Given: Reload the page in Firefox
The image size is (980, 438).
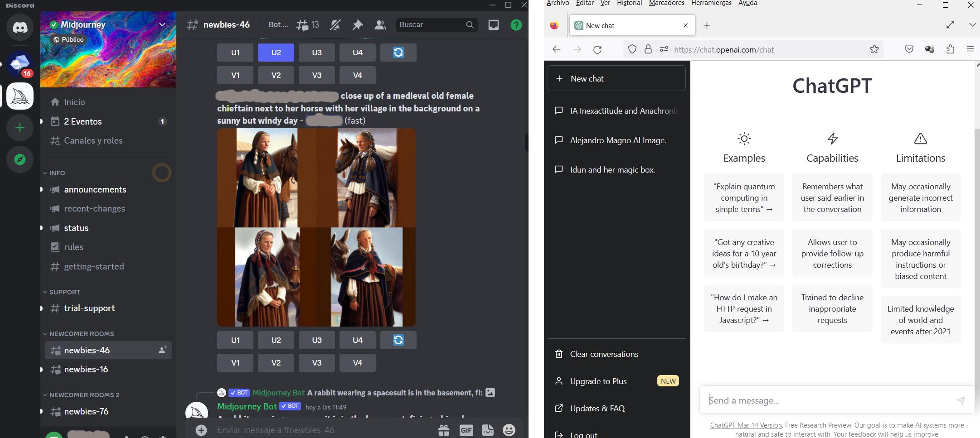Looking at the screenshot, I should 597,50.
